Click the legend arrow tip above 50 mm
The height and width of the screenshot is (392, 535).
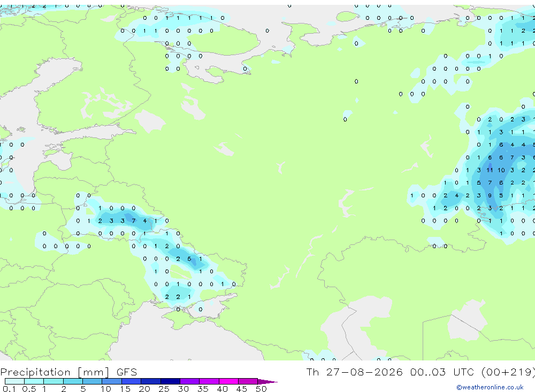(x=267, y=381)
